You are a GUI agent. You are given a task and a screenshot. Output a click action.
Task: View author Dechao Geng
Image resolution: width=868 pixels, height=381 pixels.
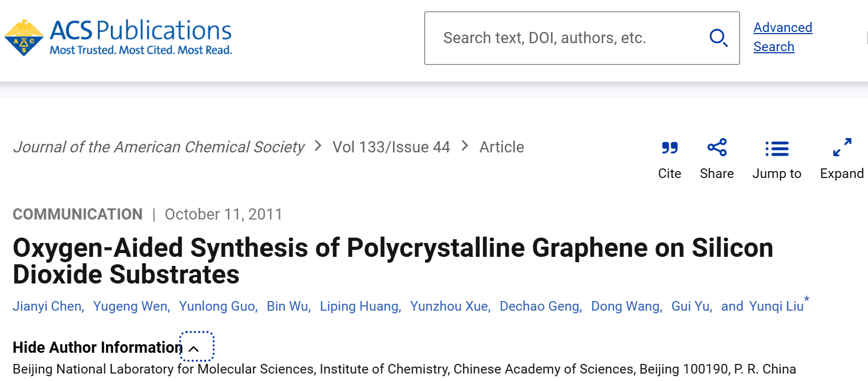click(540, 306)
